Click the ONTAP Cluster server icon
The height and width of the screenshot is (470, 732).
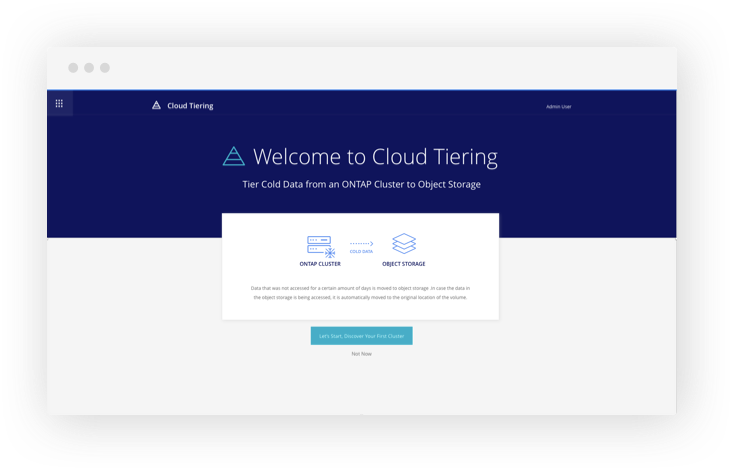[319, 244]
